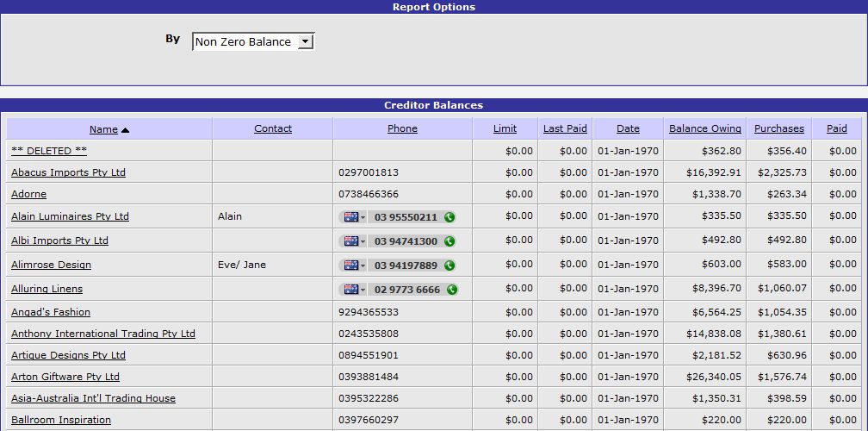
Task: Click the call icon next to 03 94741300
Action: 449,241
